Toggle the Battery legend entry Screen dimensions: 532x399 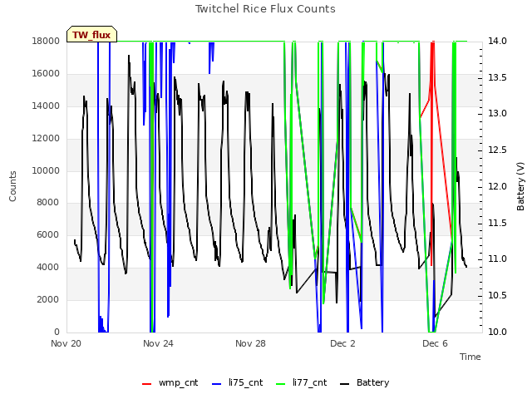365,382
